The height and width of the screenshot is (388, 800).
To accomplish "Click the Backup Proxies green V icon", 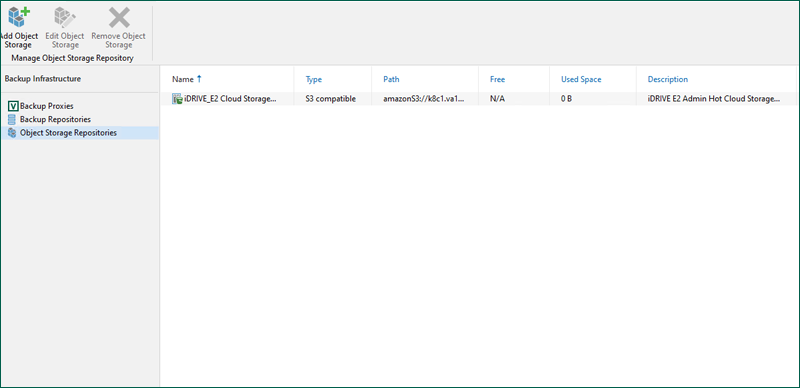I will pos(13,106).
